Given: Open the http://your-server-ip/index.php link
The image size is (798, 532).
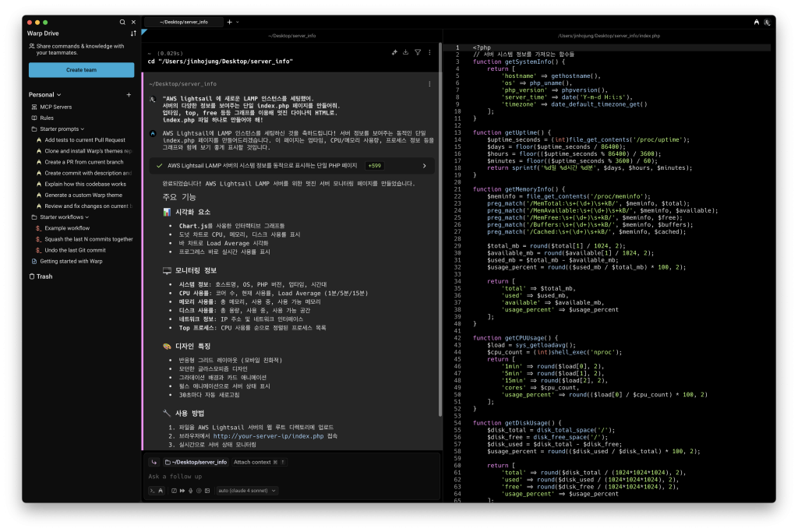Looking at the screenshot, I should pos(268,436).
